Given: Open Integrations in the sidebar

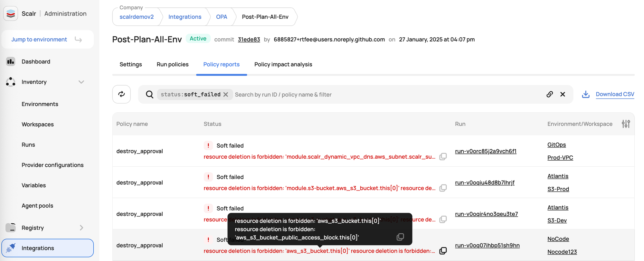Looking at the screenshot, I should tap(48, 248).
